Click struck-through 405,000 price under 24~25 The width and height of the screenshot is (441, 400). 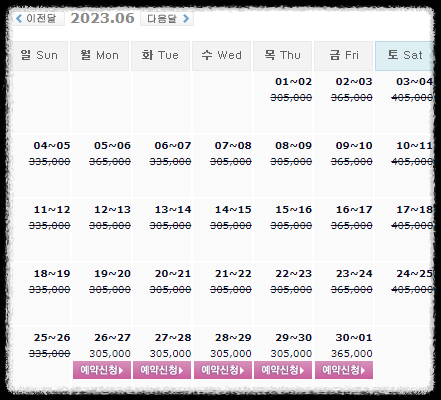pos(412,289)
